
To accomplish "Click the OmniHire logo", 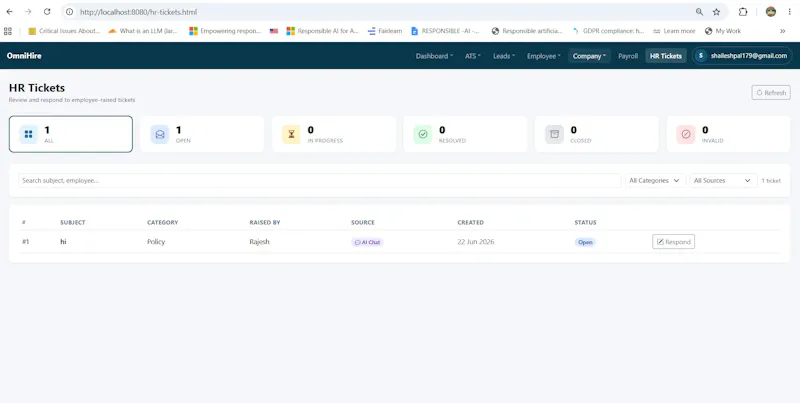I will click(24, 56).
